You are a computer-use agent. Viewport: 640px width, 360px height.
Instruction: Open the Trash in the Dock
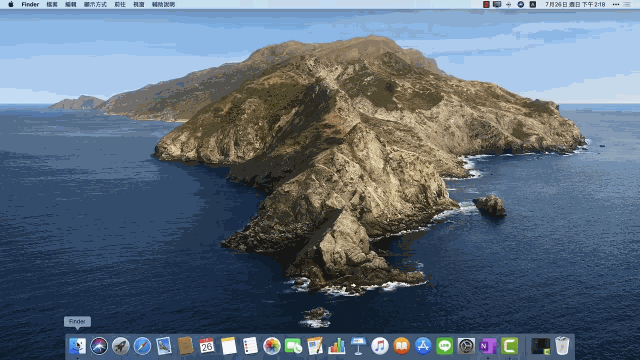click(x=562, y=346)
